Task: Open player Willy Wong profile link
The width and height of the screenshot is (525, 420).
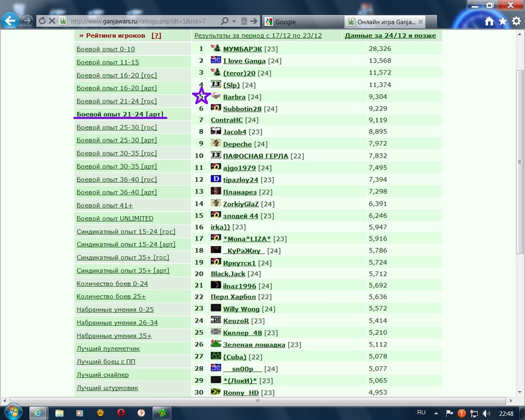Action: (242, 309)
